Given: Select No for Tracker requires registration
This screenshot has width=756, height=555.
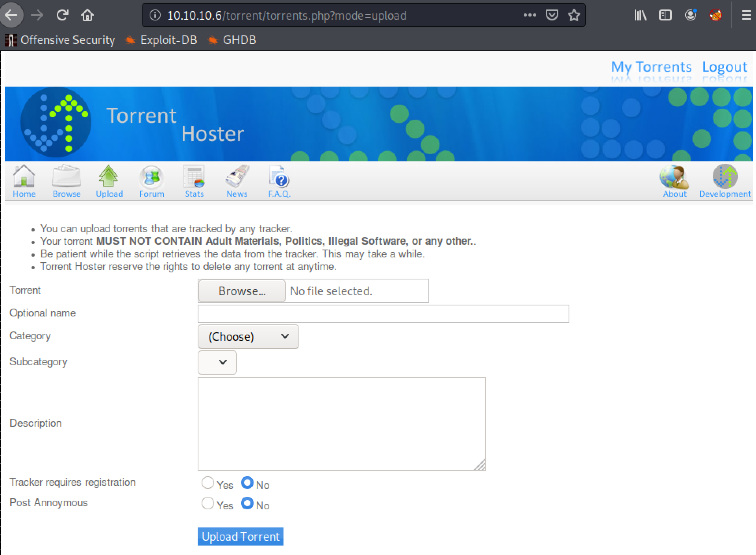Looking at the screenshot, I should (x=247, y=483).
